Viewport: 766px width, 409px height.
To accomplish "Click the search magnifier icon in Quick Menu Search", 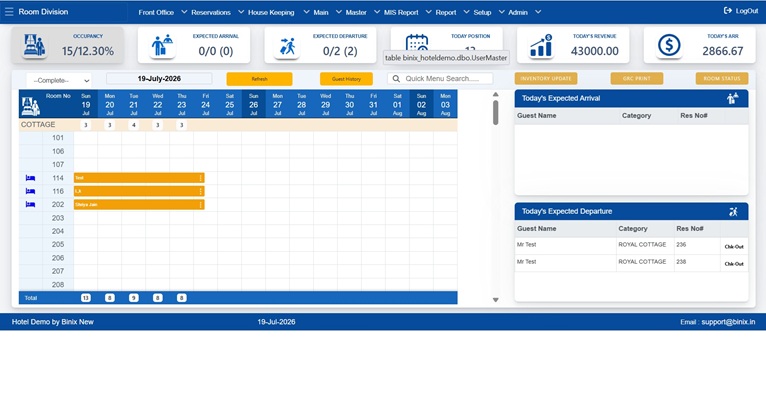I will click(396, 79).
